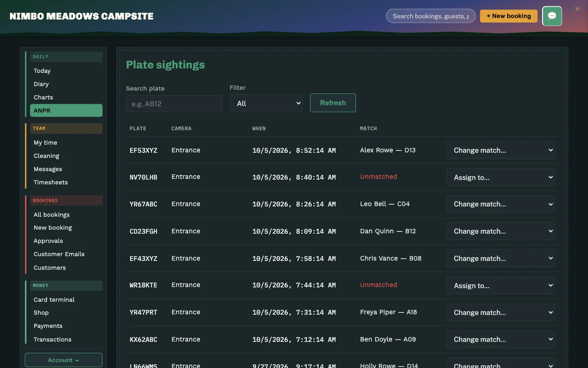The width and height of the screenshot is (588, 368).
Task: Expand the Account menu button
Action: [x=64, y=360]
